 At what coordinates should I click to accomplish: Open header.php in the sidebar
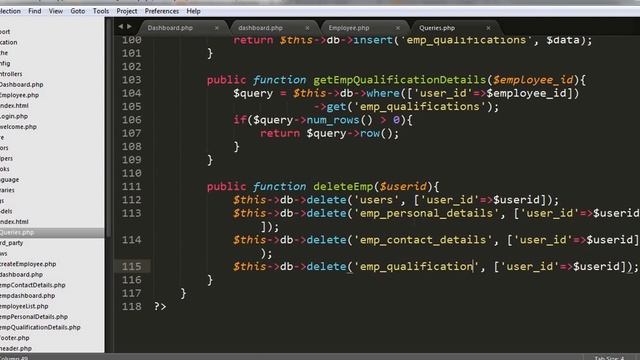point(16,349)
